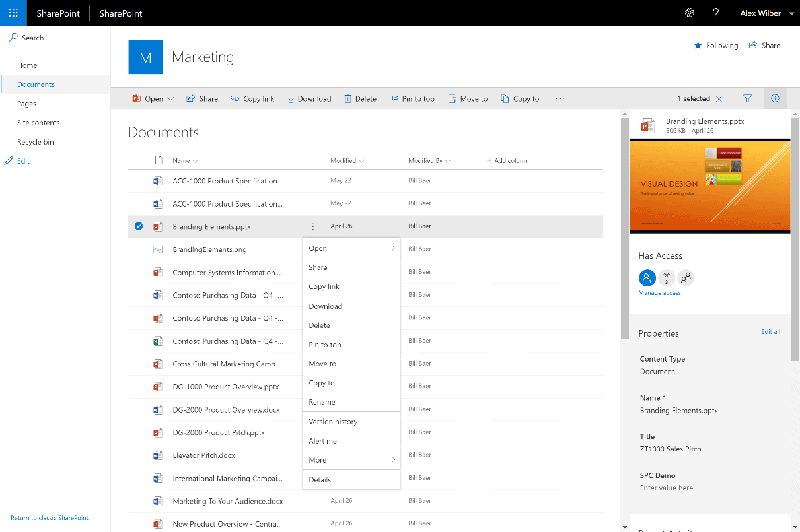Choose Version history from the context menu
This screenshot has width=800, height=532.
point(333,421)
